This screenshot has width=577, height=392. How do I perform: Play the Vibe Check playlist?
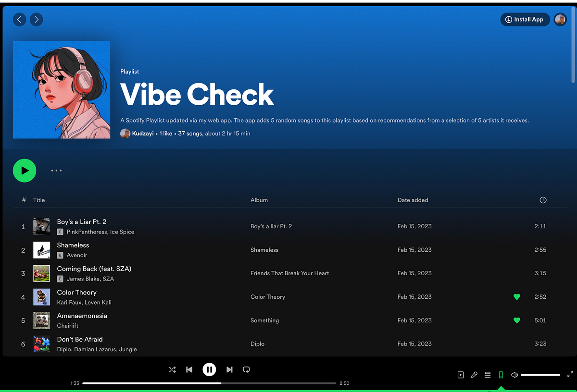pyautogui.click(x=25, y=171)
